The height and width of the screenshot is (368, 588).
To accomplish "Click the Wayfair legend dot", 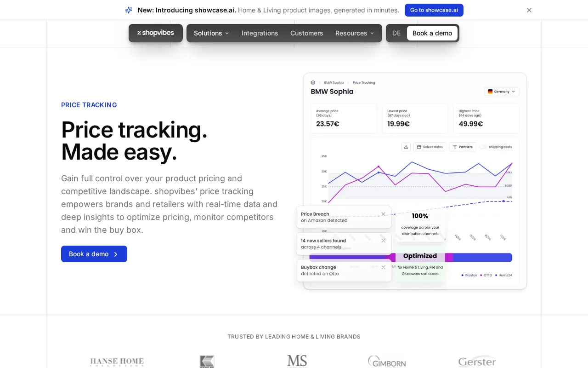I will pyautogui.click(x=463, y=276).
